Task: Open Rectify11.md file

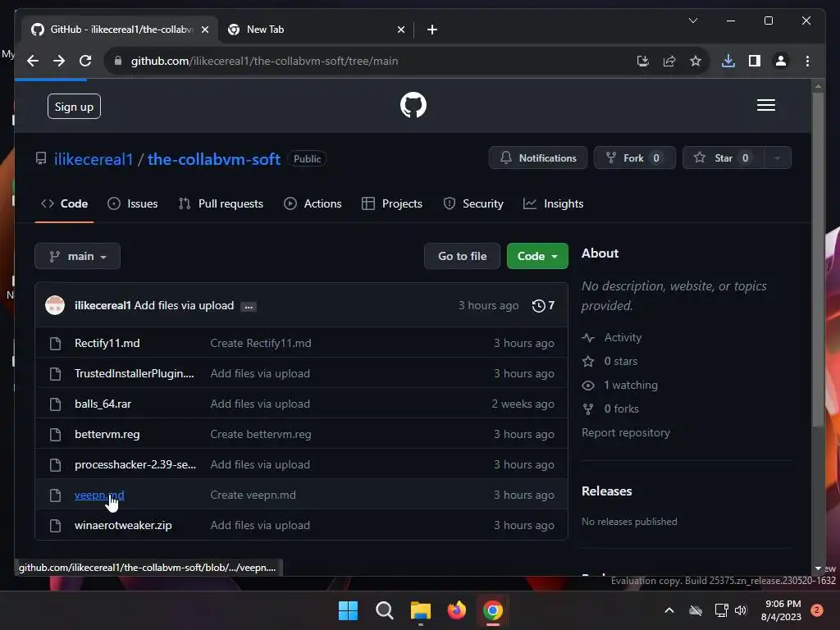Action: (x=107, y=343)
